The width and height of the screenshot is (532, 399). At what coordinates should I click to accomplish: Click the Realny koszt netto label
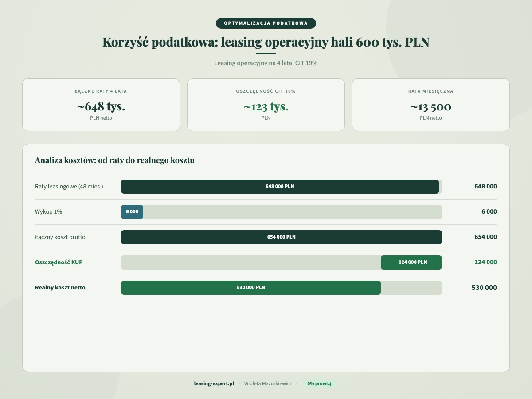(x=60, y=287)
